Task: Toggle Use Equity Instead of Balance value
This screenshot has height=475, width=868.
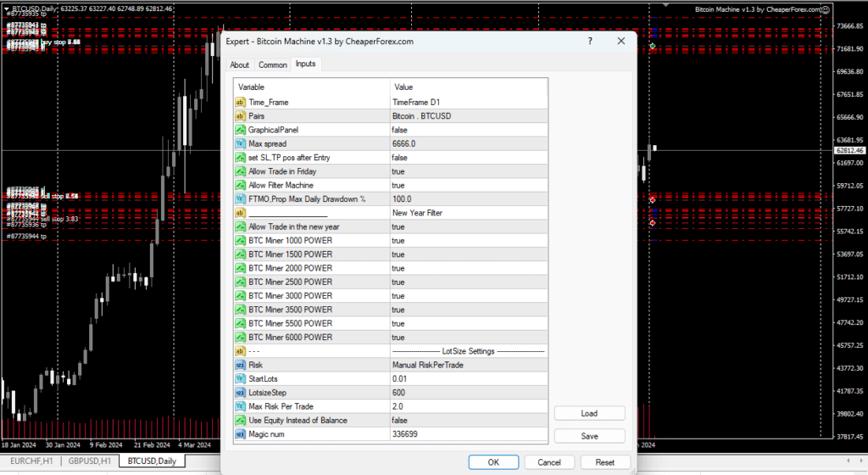Action: pyautogui.click(x=469, y=421)
